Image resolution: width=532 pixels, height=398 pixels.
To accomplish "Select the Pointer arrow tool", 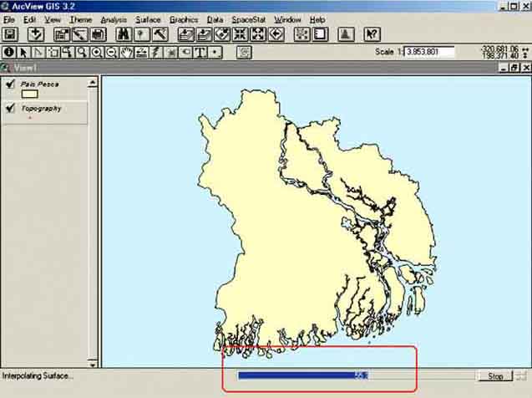I will [23, 52].
